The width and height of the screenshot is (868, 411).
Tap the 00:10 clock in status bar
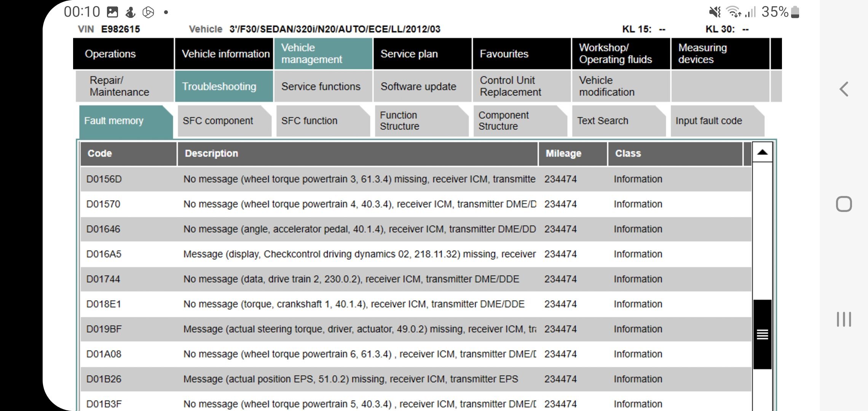81,12
